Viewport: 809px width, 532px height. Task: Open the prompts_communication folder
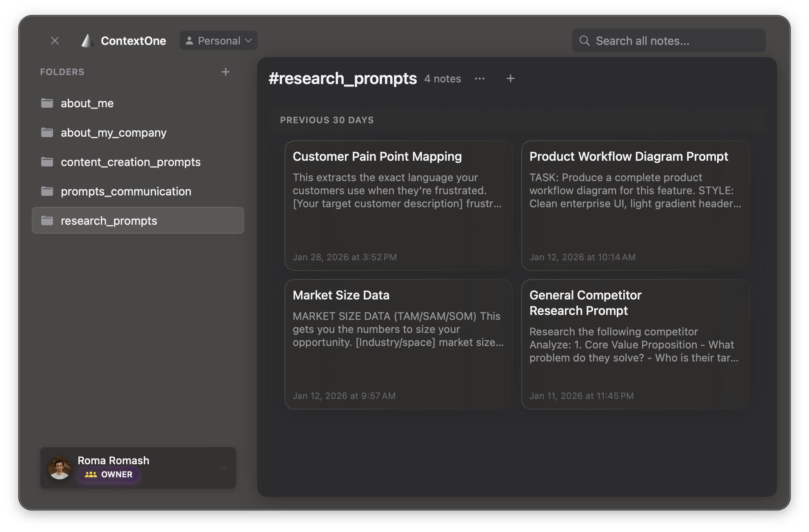tap(126, 191)
